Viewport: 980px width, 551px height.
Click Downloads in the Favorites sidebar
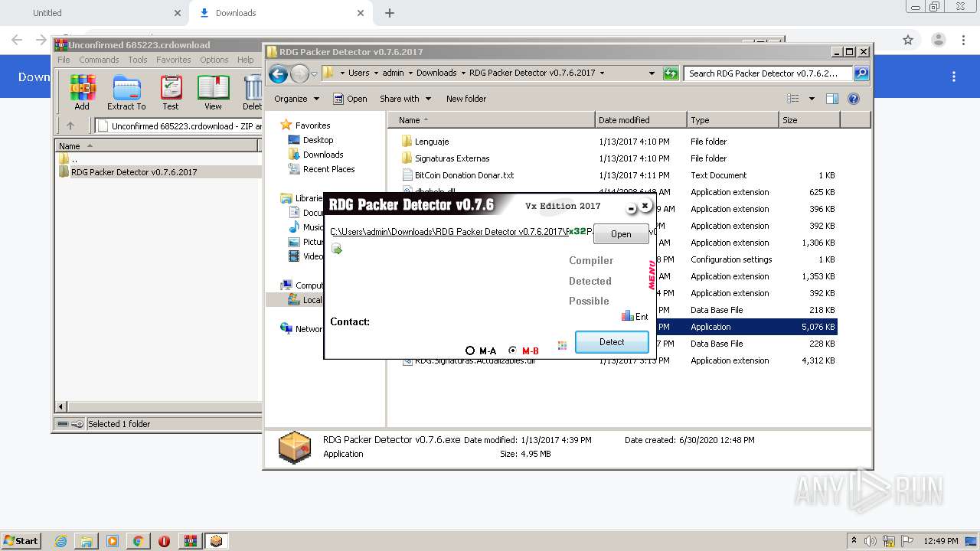(323, 155)
